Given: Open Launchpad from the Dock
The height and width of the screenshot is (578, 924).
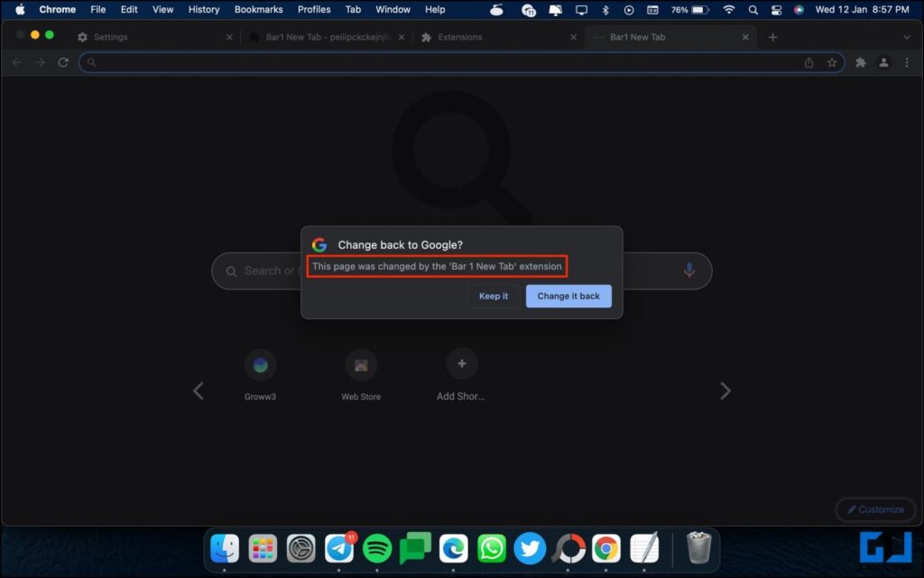Looking at the screenshot, I should pos(263,548).
